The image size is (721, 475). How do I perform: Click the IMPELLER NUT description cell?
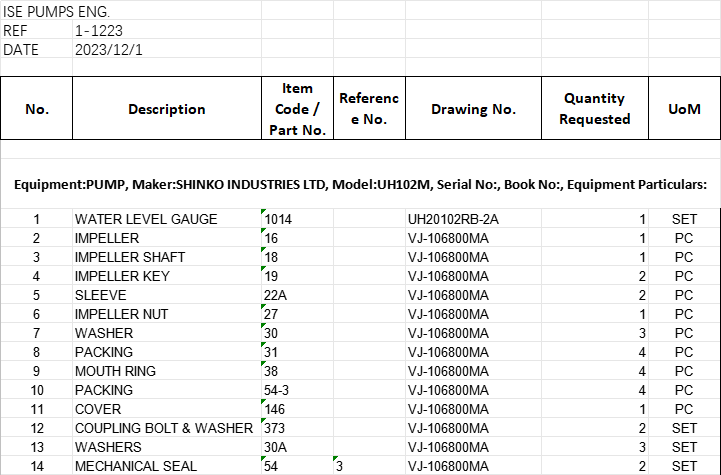pos(122,314)
